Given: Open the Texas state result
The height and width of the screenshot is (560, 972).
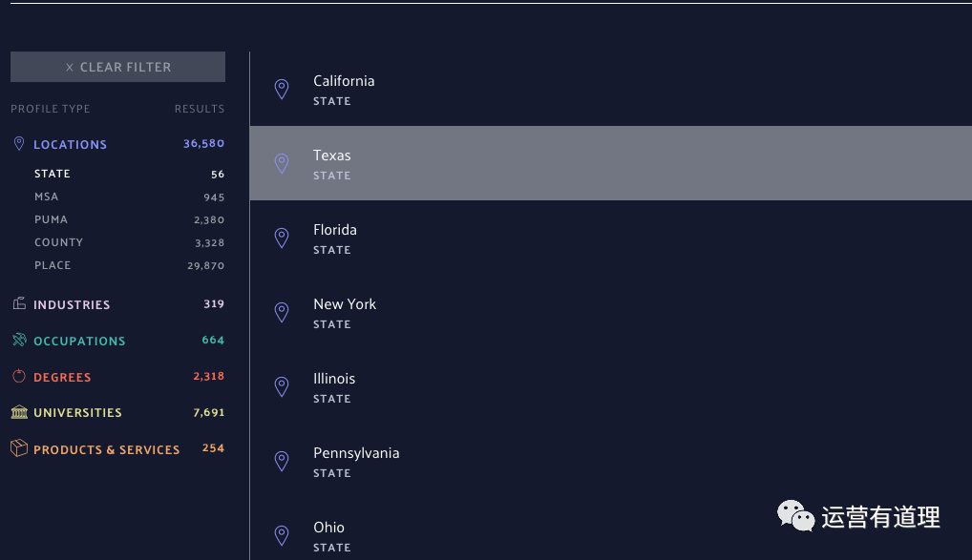Looking at the screenshot, I should point(610,163).
